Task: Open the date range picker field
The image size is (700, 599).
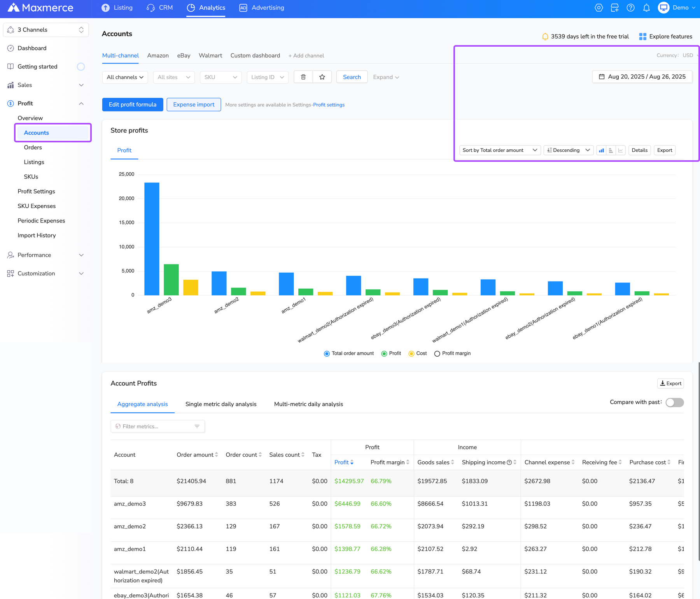Action: pos(642,77)
